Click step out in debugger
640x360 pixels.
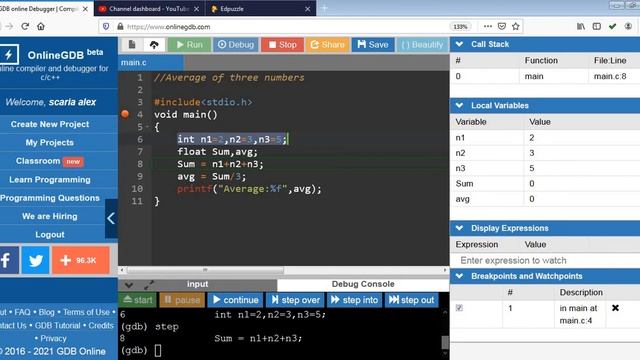click(x=411, y=300)
